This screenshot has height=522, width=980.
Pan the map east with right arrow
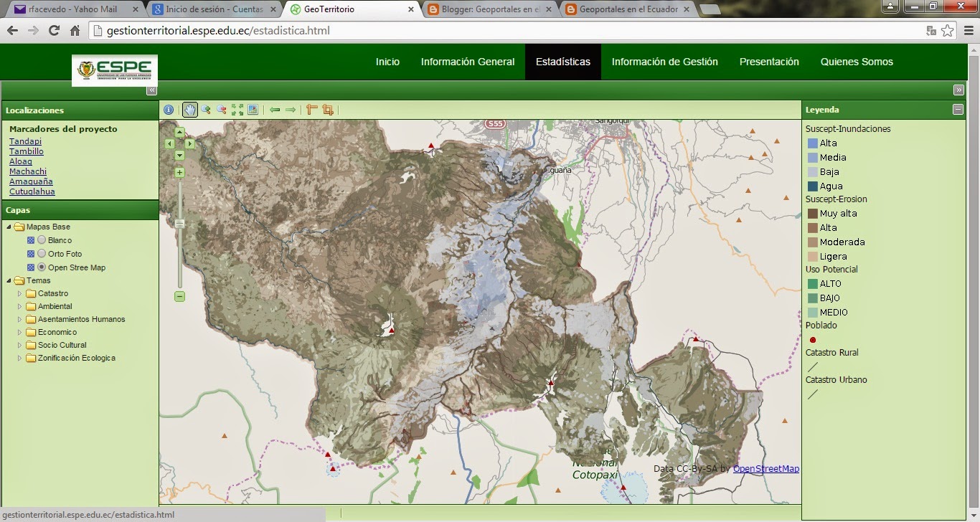click(190, 143)
